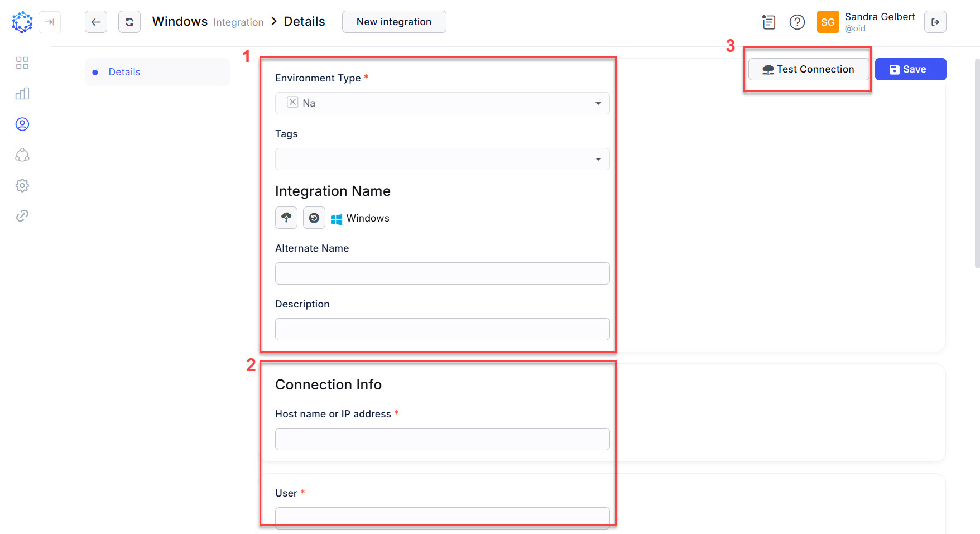Click the link icon in the sidebar
Viewport: 980px width, 534px height.
pos(22,215)
